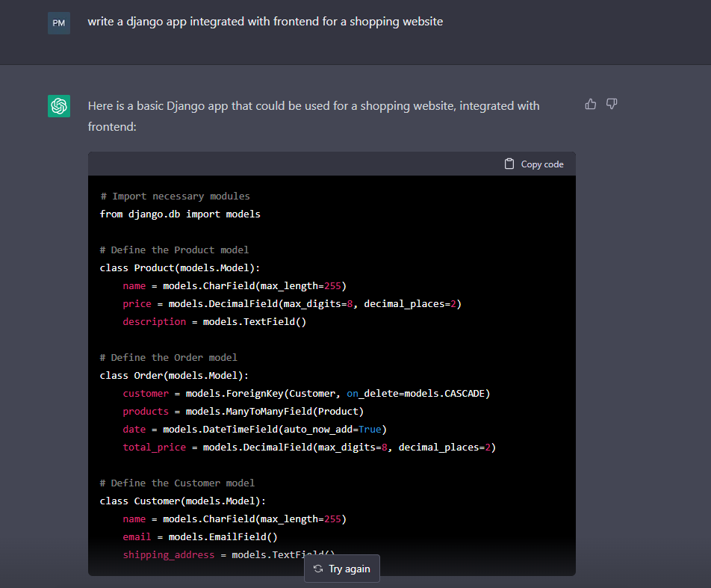
Task: Click the Try again button
Action: tap(341, 569)
